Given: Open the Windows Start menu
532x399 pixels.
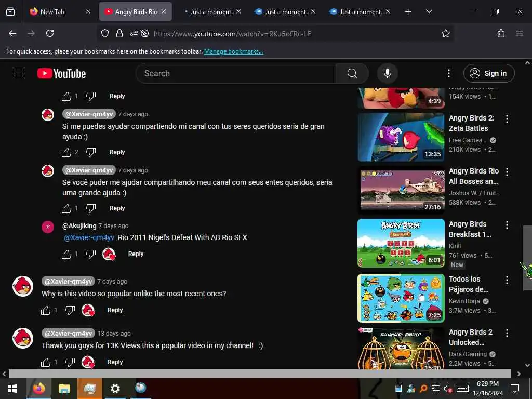Looking at the screenshot, I should point(12,389).
